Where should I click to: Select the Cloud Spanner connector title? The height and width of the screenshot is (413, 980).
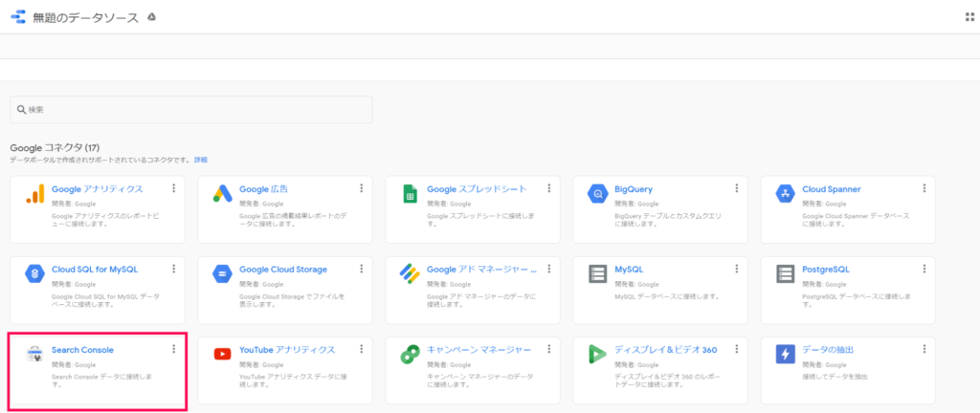pyautogui.click(x=832, y=189)
